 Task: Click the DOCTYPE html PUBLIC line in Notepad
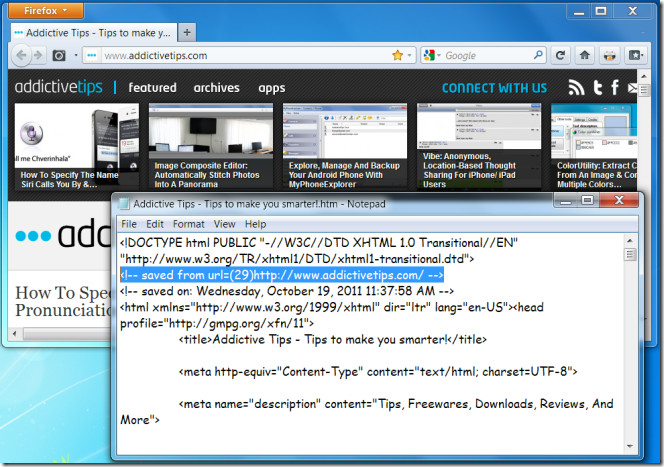(318, 243)
